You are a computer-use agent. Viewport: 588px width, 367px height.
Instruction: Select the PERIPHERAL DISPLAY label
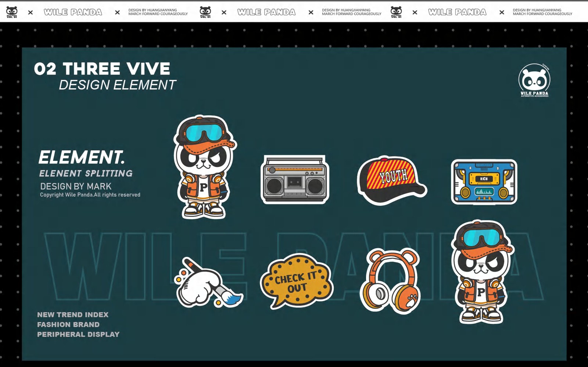point(78,335)
